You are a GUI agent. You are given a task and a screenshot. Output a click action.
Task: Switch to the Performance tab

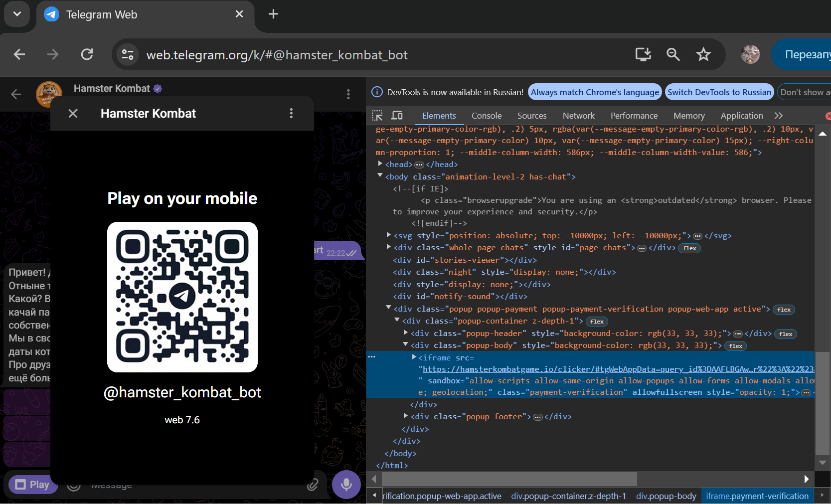coord(634,116)
